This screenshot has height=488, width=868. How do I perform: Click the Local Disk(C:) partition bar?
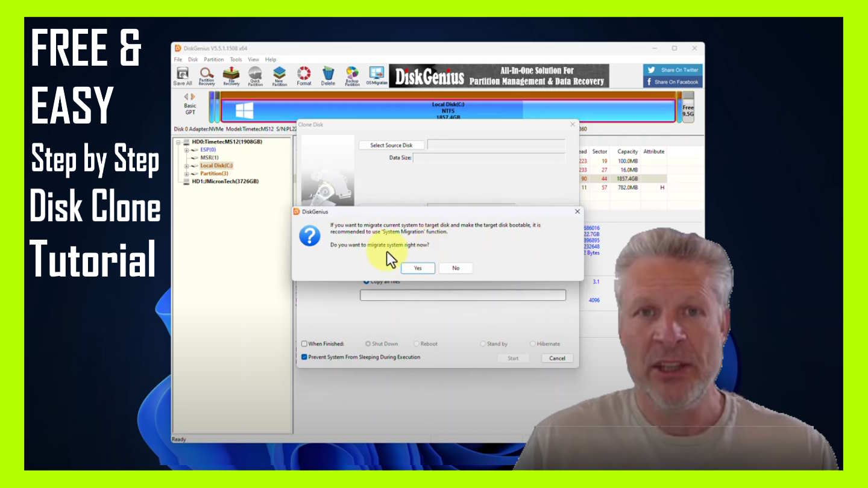point(447,111)
